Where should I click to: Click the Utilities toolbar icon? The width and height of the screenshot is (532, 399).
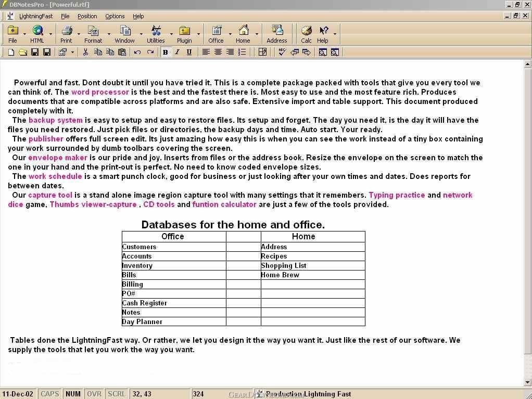tap(156, 34)
